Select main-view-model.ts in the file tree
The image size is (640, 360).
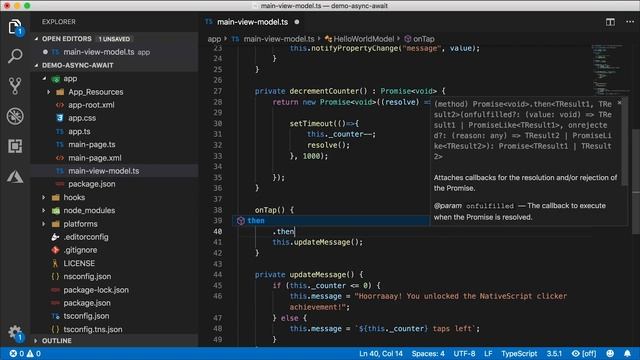114,171
